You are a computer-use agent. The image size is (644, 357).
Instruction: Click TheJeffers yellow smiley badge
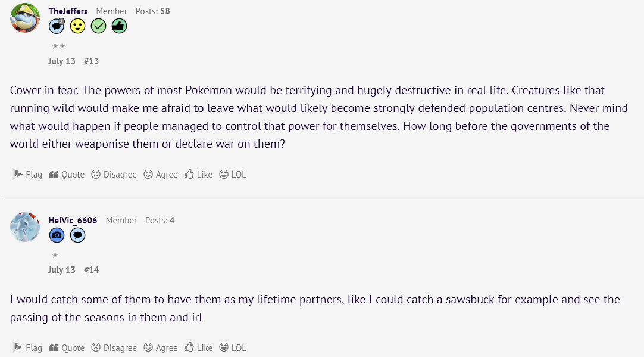coord(77,26)
